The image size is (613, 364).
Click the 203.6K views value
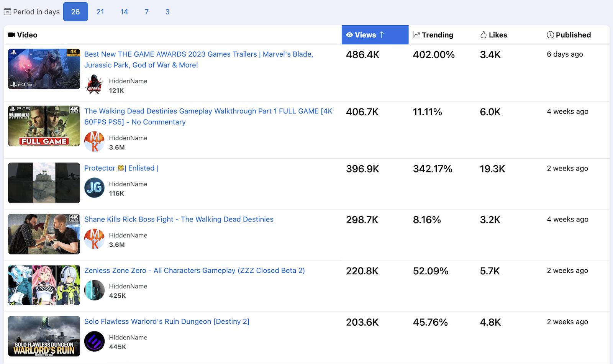pyautogui.click(x=362, y=322)
